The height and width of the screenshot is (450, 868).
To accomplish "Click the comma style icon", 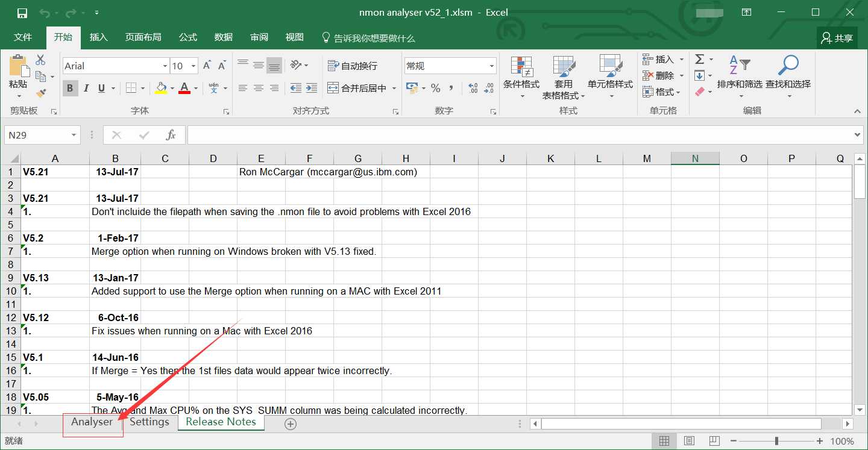I will click(451, 88).
